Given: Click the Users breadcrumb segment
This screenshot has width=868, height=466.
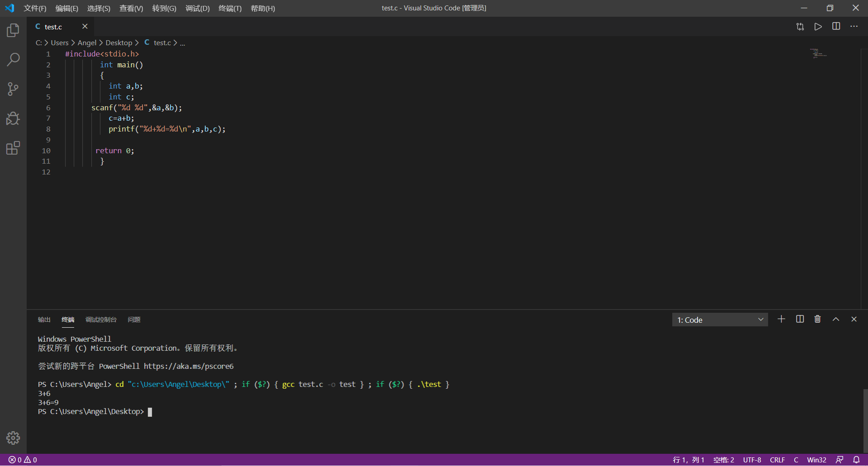Looking at the screenshot, I should pos(60,42).
